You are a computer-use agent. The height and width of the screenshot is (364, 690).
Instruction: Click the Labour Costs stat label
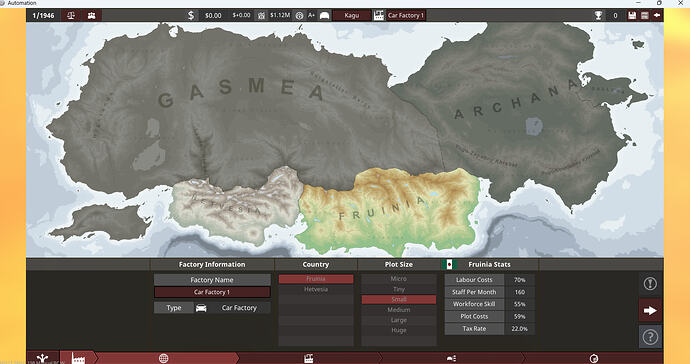click(474, 279)
